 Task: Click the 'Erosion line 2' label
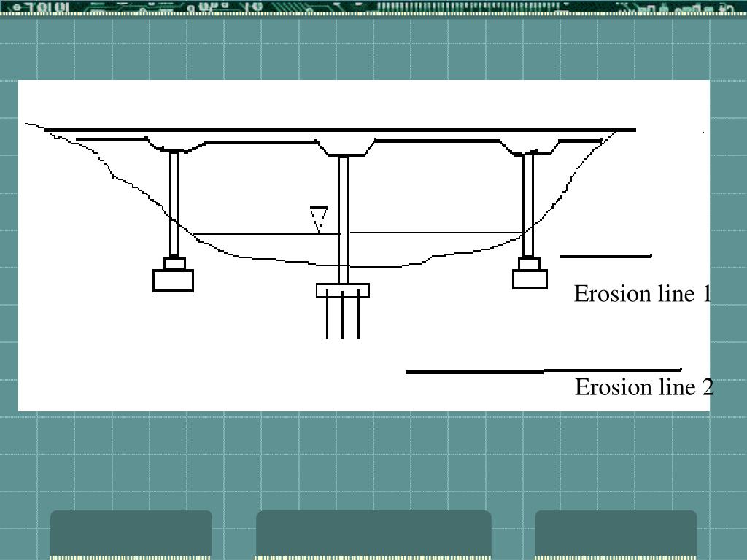644,386
